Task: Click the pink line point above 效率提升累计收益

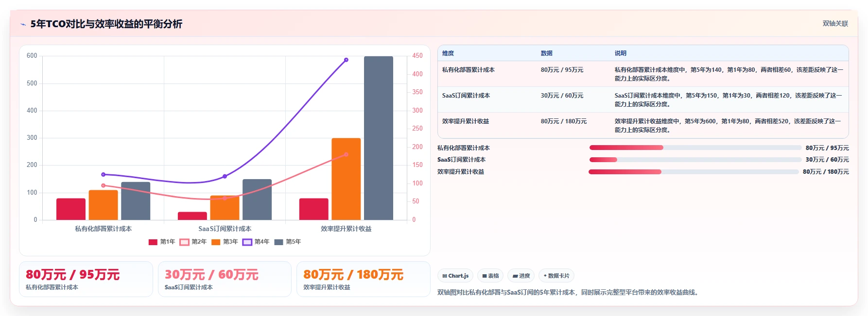Action: pos(346,155)
